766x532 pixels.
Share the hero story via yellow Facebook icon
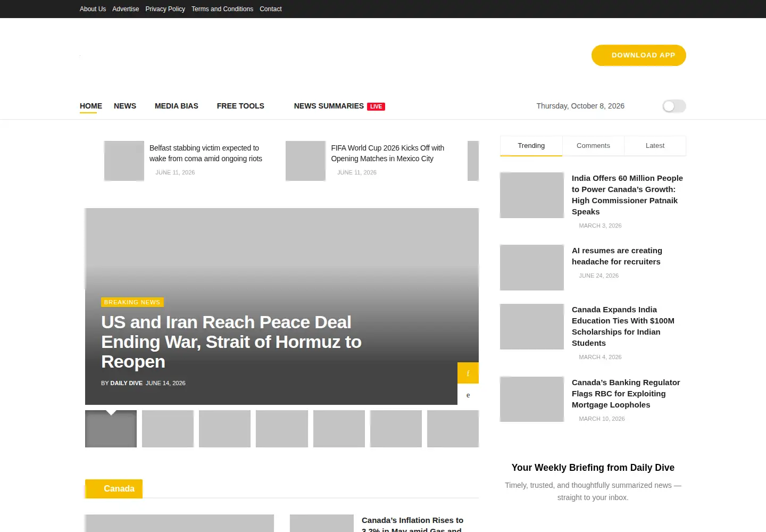pos(468,373)
